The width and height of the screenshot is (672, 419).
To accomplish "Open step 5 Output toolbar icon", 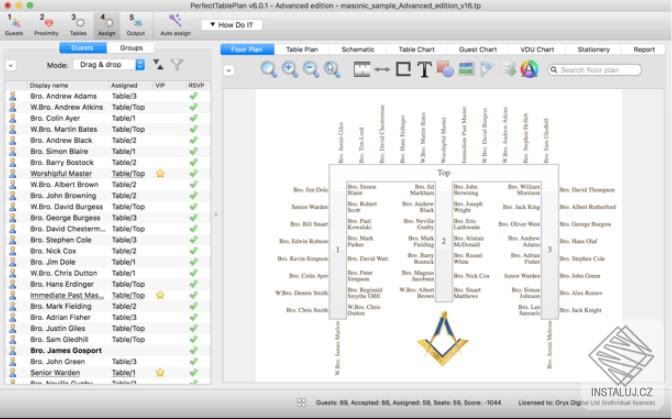I will (135, 25).
